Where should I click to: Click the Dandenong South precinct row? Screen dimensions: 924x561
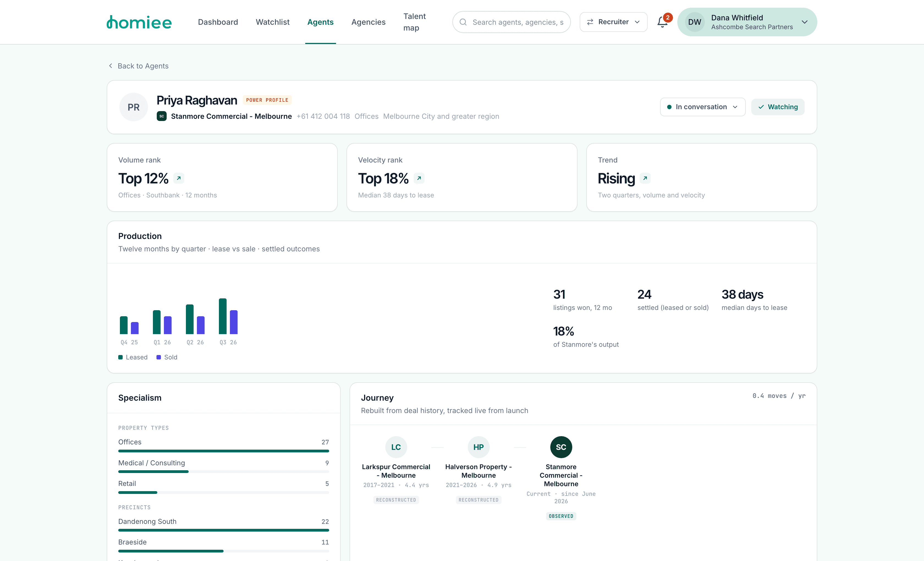click(224, 525)
